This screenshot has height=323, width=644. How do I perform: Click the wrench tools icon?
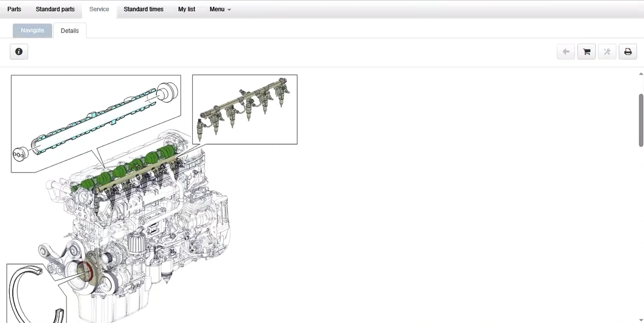[607, 52]
